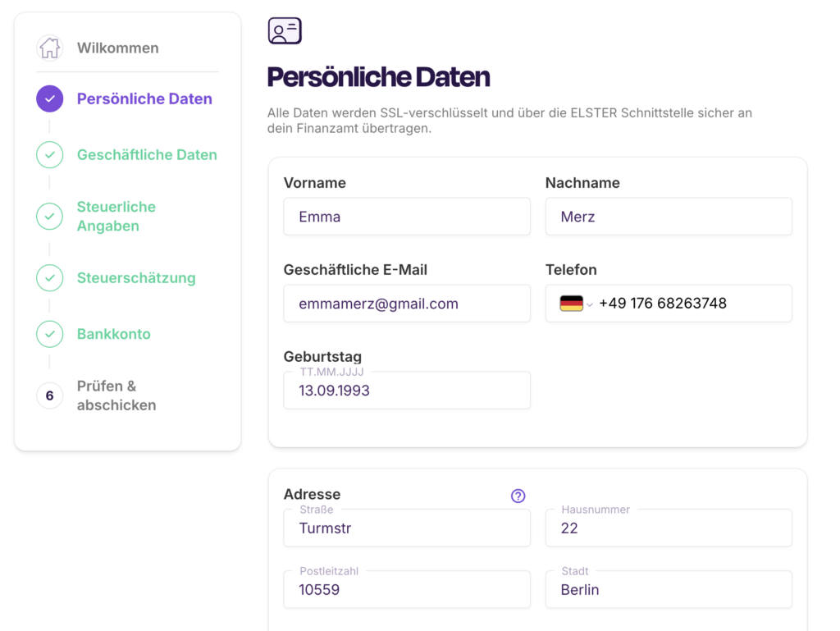Click the Geburtstag field label

(322, 356)
